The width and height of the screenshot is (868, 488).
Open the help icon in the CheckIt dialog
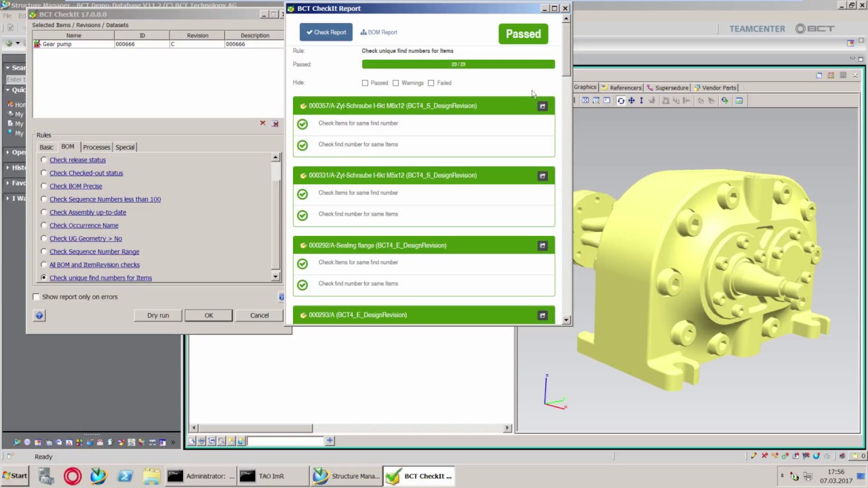pos(39,315)
